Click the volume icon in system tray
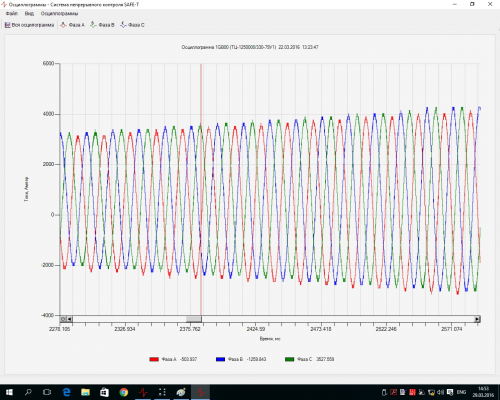This screenshot has width=500, height=400. coord(441,392)
